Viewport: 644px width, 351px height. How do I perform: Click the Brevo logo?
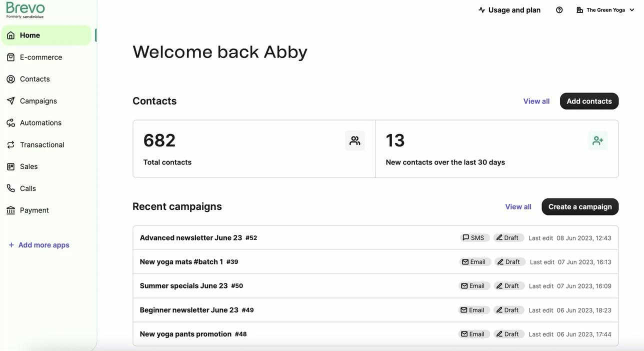pyautogui.click(x=25, y=9)
